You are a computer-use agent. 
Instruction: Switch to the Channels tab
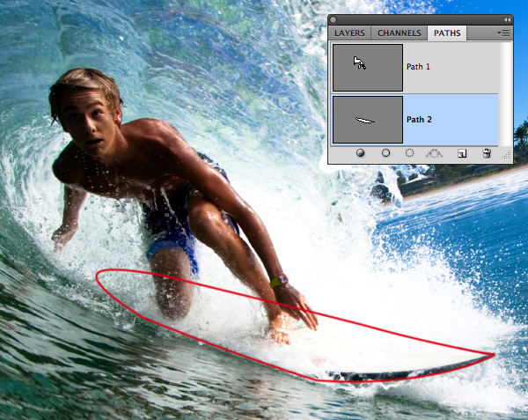pos(399,33)
